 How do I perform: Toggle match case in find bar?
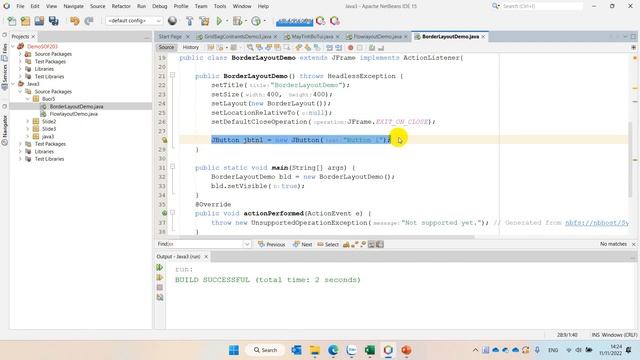point(346,244)
